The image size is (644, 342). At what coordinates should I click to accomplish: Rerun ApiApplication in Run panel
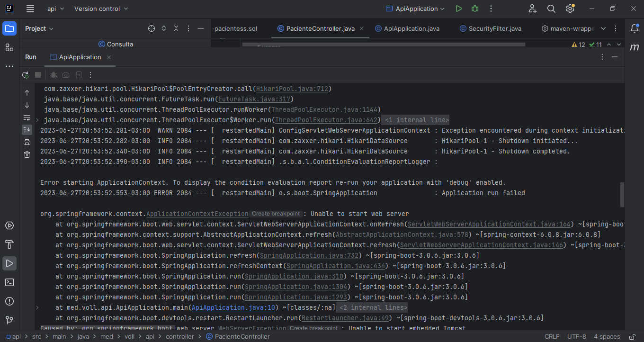click(26, 75)
